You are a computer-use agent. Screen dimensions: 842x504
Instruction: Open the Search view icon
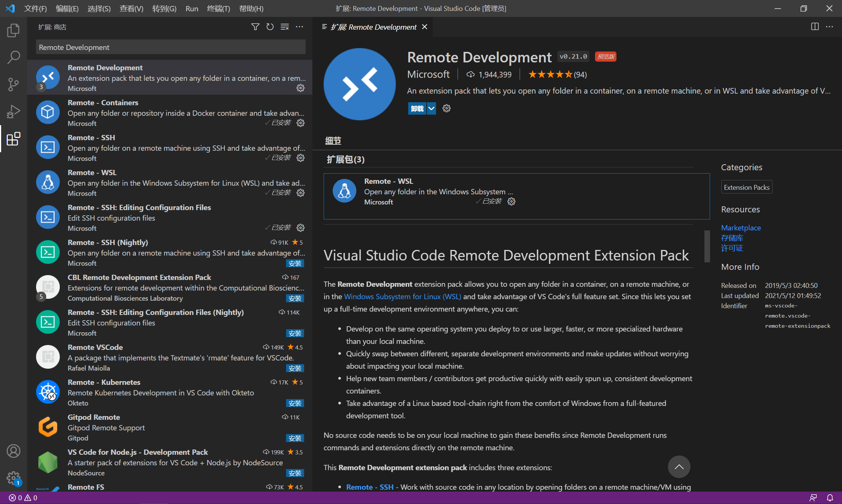[x=14, y=58]
